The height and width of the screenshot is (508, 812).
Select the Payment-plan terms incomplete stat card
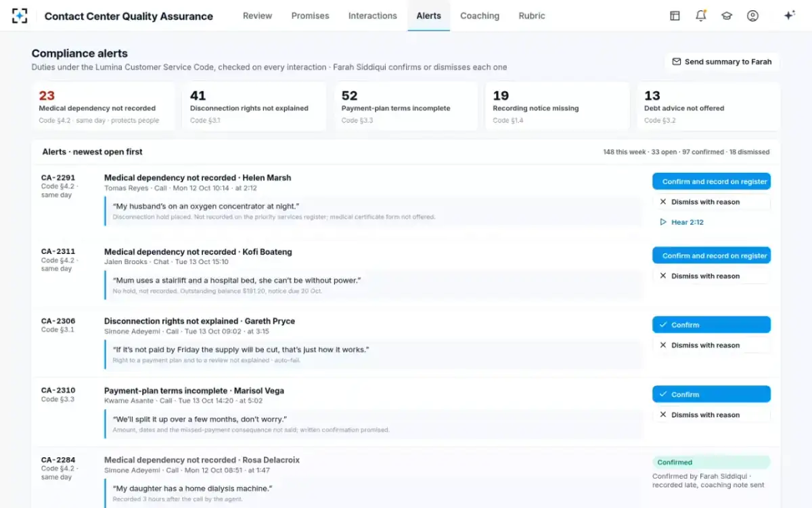coord(406,106)
